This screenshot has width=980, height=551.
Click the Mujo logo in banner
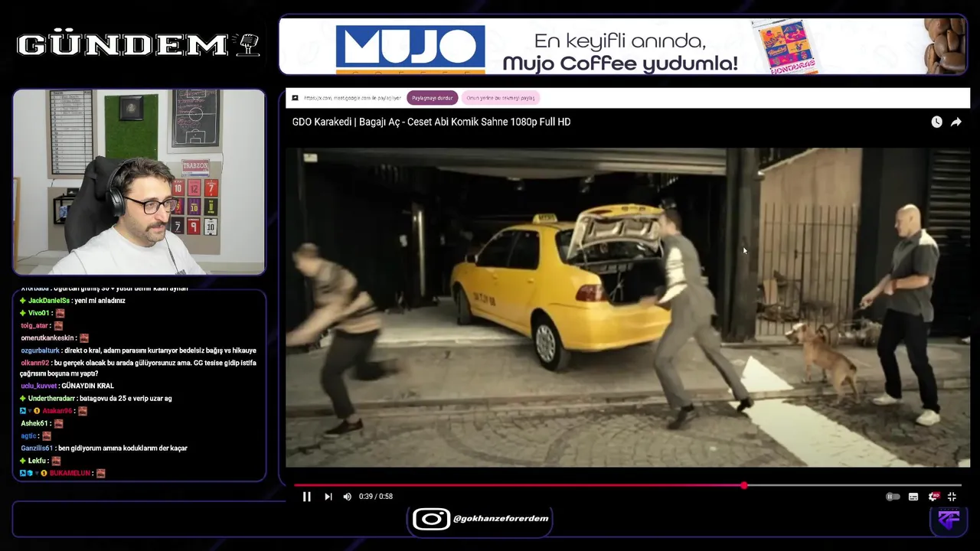point(410,49)
